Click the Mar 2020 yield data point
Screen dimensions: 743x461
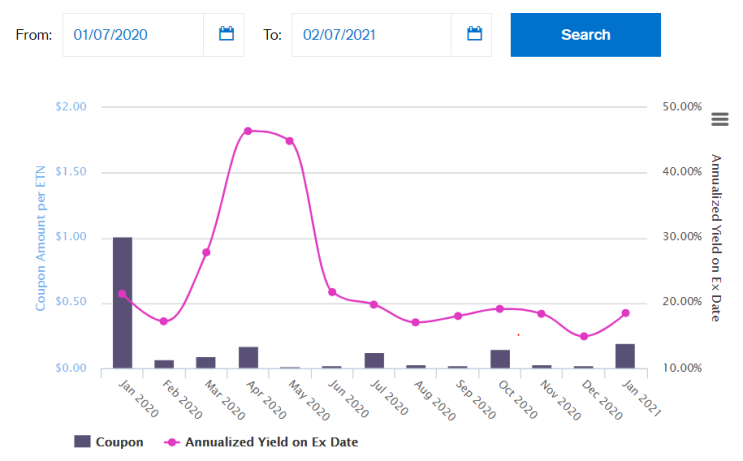[206, 253]
